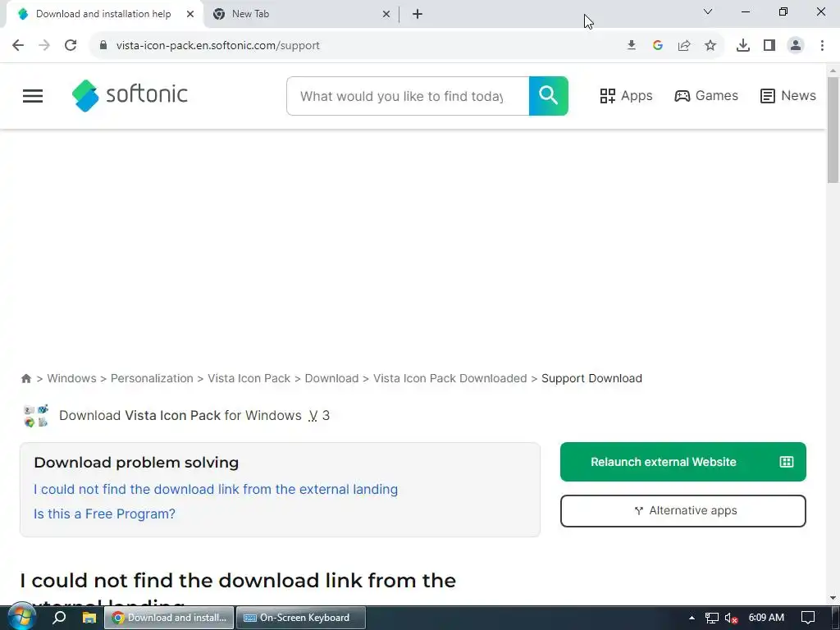Expand the tab search chevron
Image resolution: width=840 pixels, height=630 pixels.
click(x=708, y=11)
